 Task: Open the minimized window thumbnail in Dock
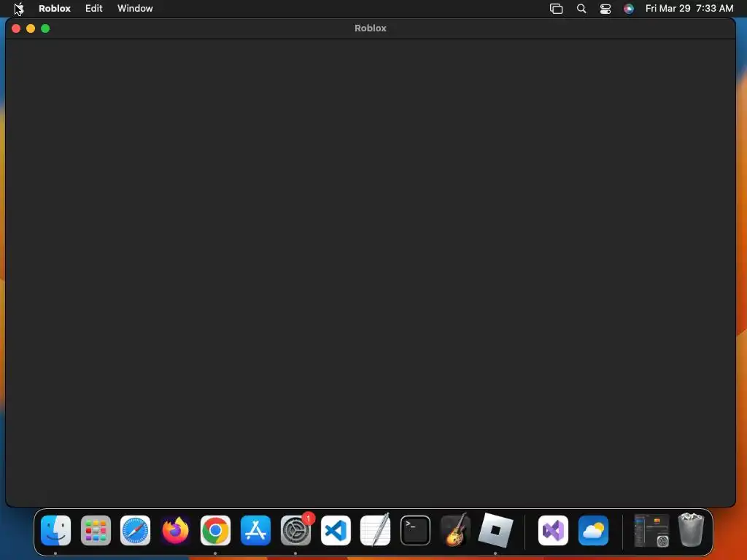[x=651, y=530]
